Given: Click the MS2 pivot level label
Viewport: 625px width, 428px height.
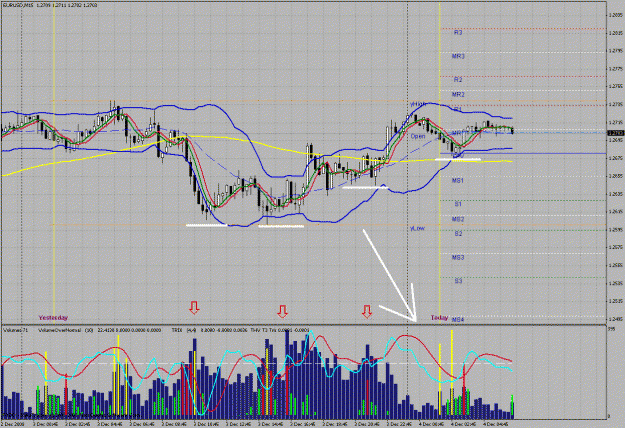Looking at the screenshot, I should pyautogui.click(x=458, y=219).
